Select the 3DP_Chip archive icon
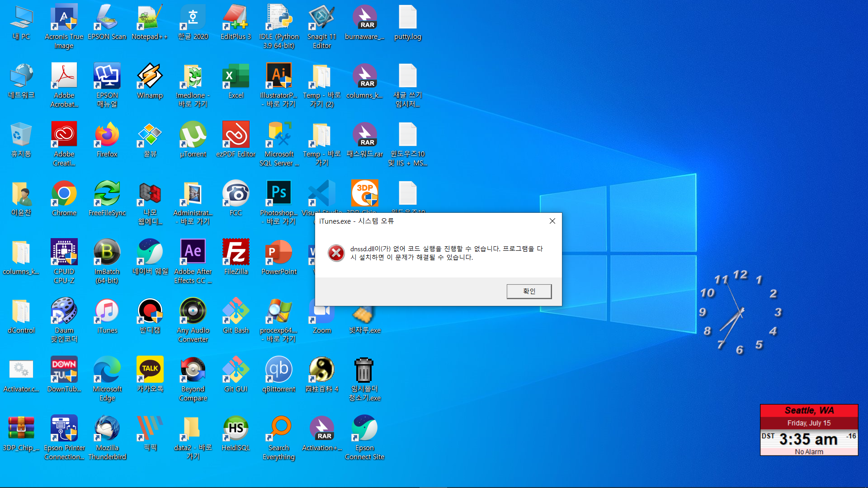 coord(21,434)
